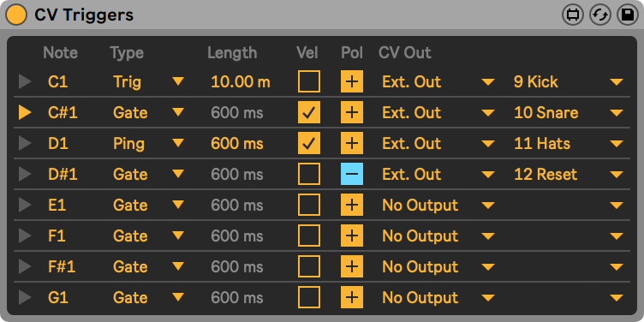644x322 pixels.
Task: Toggle the CV Triggers device activator
Action: click(16, 15)
